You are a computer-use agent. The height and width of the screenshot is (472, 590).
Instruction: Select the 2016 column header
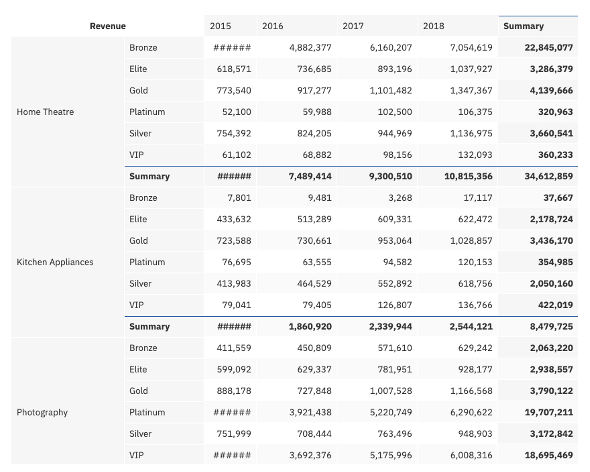(297, 26)
